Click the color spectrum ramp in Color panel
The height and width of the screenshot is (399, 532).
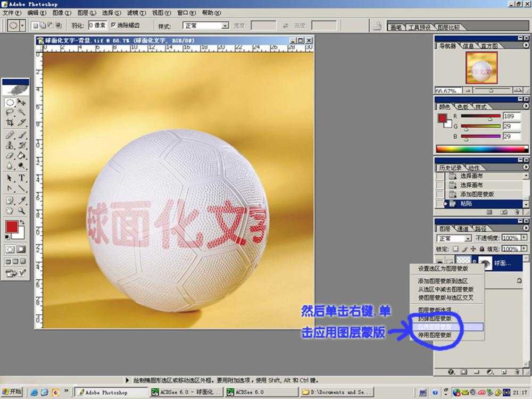click(x=482, y=148)
